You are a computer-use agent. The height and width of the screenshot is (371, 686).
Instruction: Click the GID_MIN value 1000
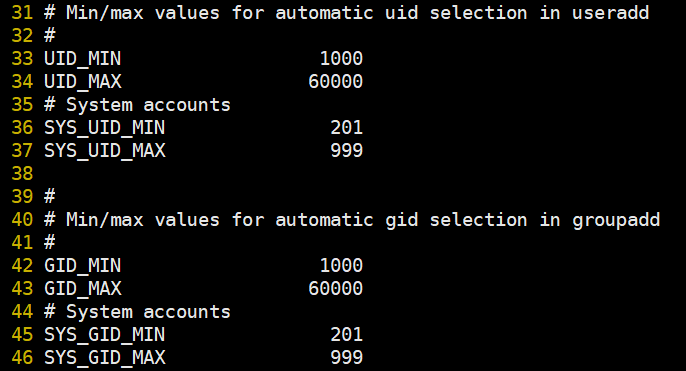click(341, 266)
